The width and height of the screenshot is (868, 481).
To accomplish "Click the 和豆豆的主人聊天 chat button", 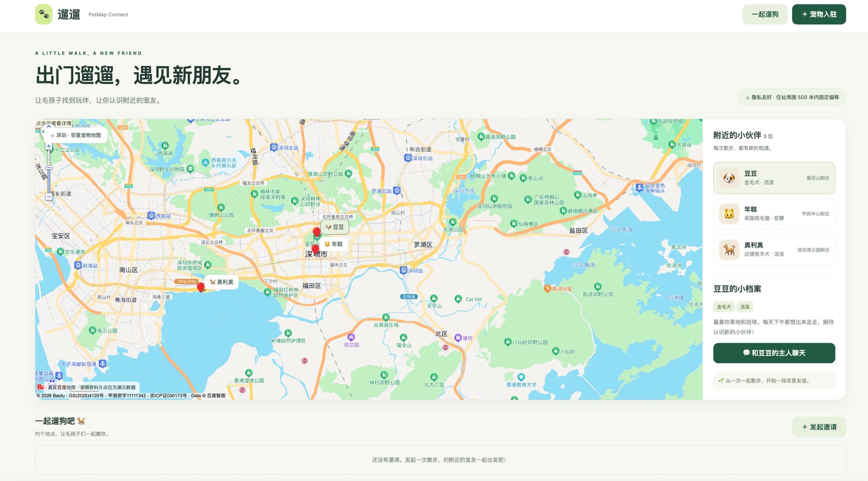I will click(x=774, y=353).
